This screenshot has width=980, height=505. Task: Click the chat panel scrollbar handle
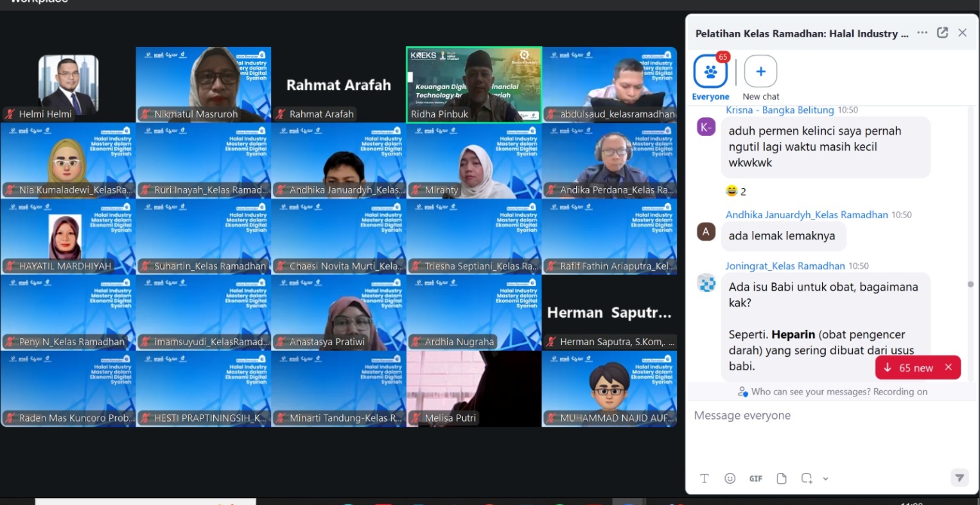[x=970, y=284]
